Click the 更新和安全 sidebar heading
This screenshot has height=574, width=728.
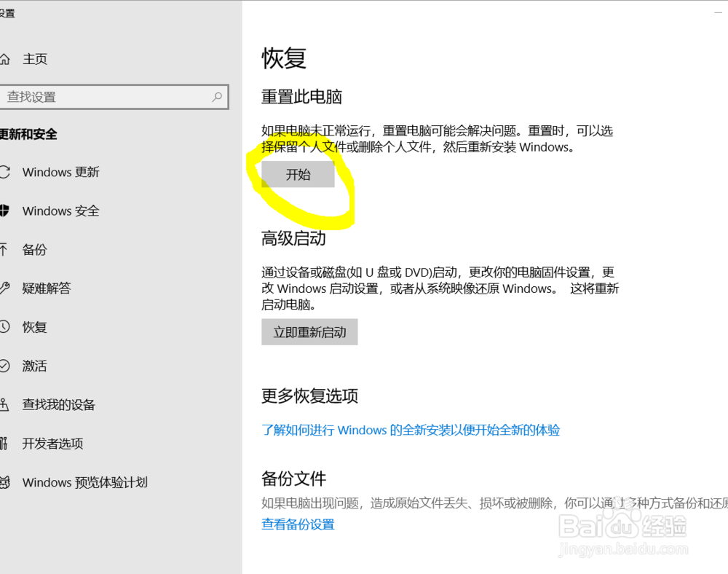[x=28, y=134]
